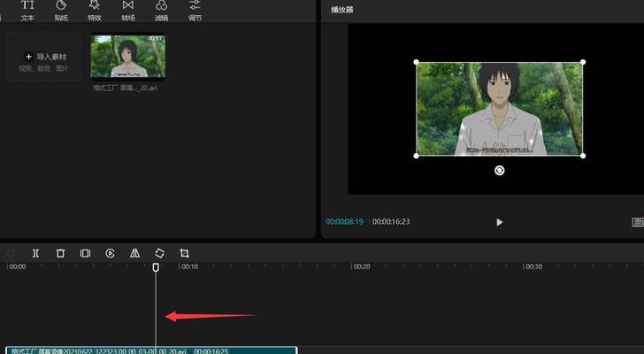This screenshot has width=644, height=354.
Task: Click the video image inside the player preview
Action: (500, 109)
